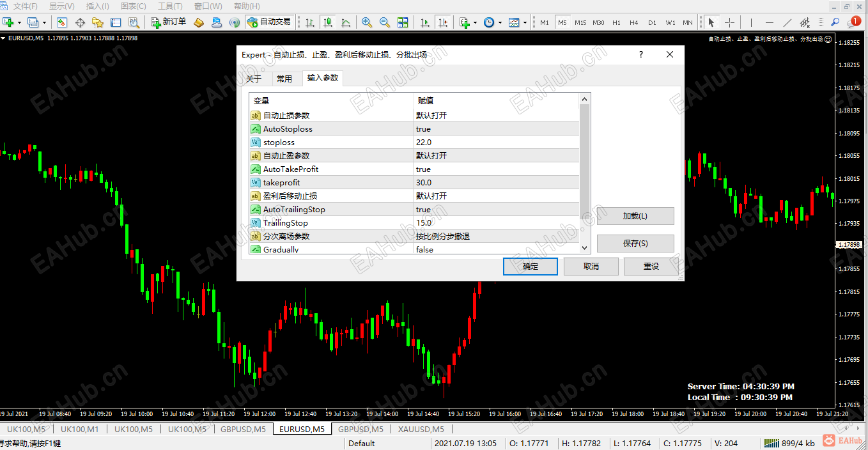This screenshot has height=450, width=868.
Task: Select the trendline tool
Action: (x=787, y=22)
